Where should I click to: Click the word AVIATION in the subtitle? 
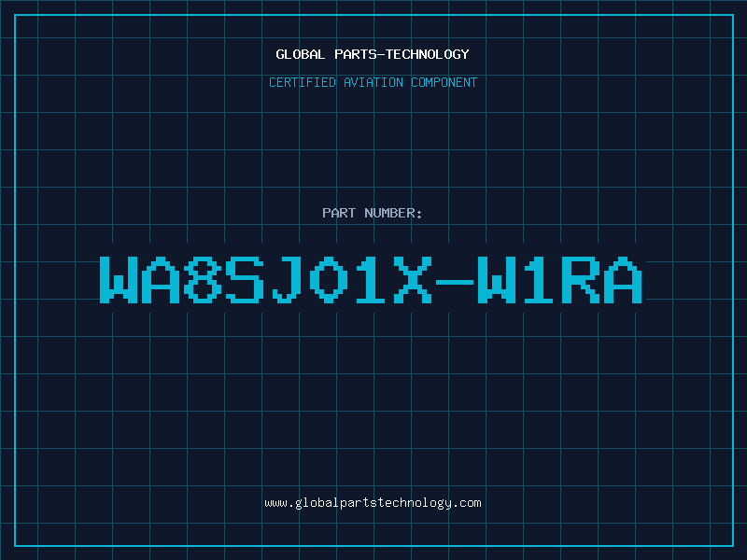(x=373, y=82)
